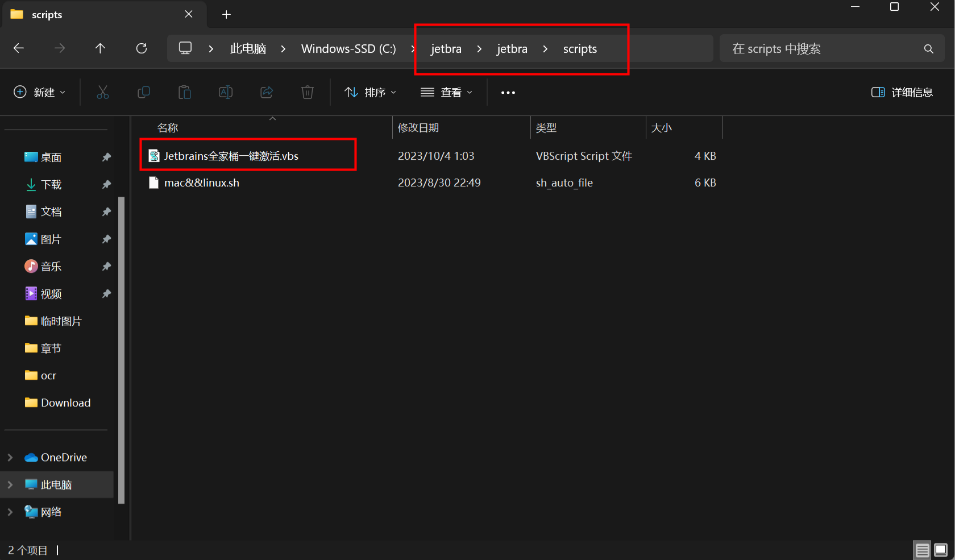Click date 2023/8/30 22:49 cell

(439, 182)
